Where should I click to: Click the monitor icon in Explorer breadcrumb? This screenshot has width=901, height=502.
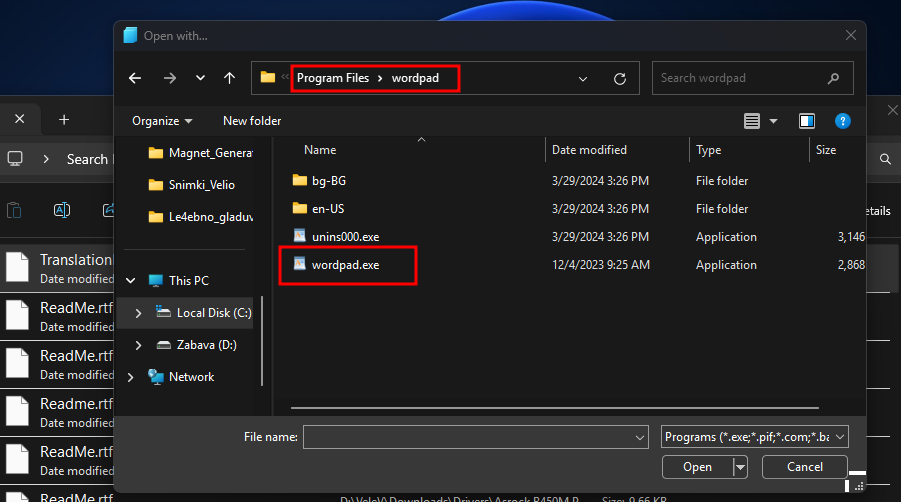(15, 159)
